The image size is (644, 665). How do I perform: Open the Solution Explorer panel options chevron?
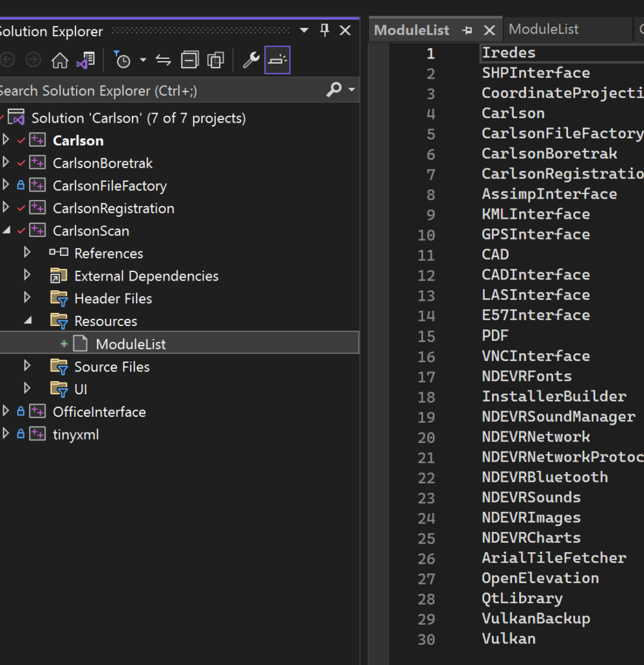tap(303, 30)
